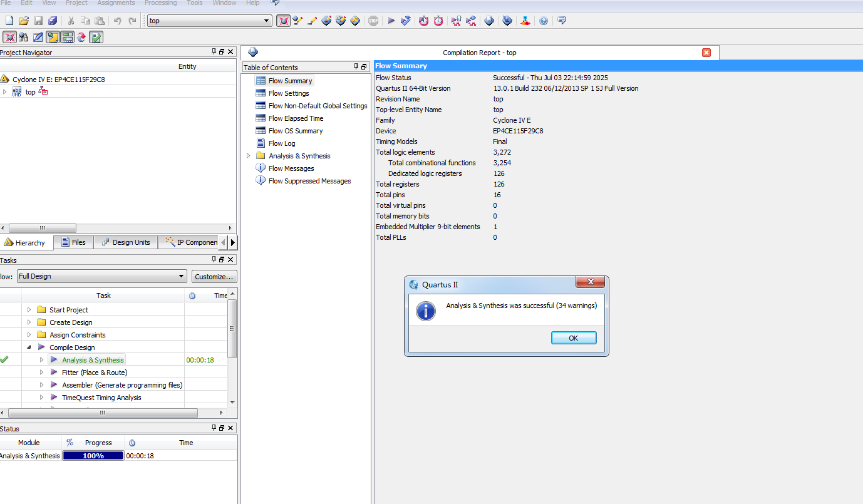863x504 pixels.
Task: Select Flow Messages in Table of Contents
Action: (x=291, y=168)
